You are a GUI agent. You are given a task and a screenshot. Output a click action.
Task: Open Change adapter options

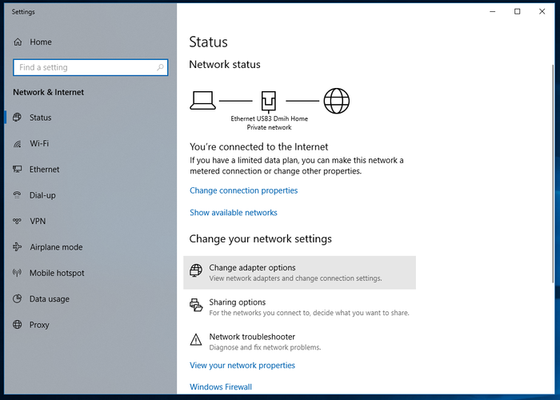(x=299, y=272)
